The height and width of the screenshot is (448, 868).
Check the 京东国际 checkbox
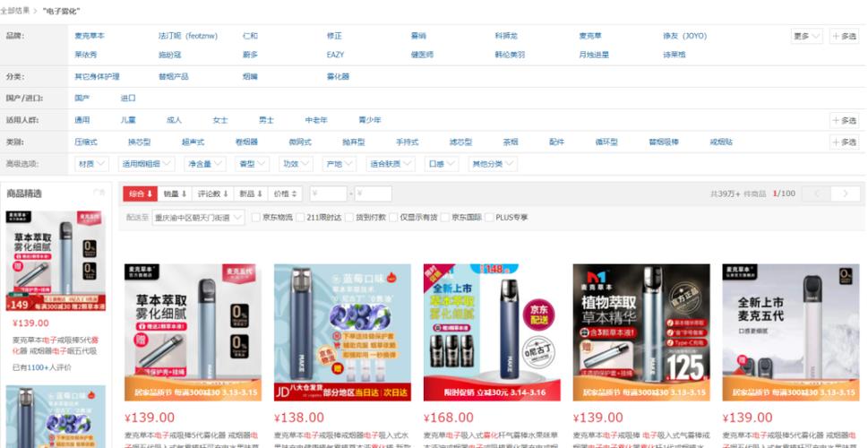pos(445,218)
